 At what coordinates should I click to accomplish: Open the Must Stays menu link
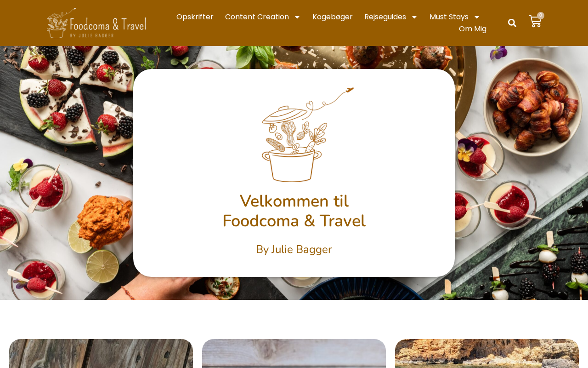point(449,17)
